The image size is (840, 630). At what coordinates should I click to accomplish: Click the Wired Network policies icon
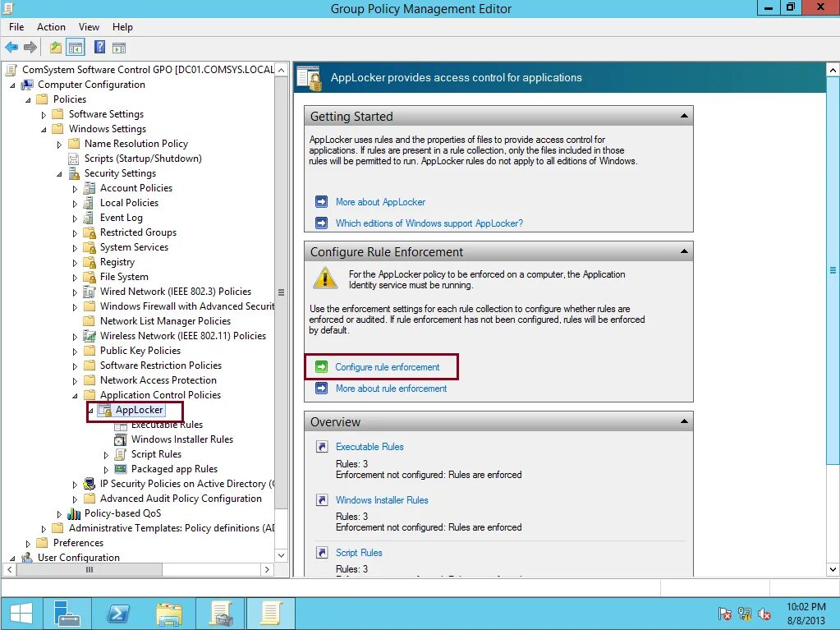90,292
